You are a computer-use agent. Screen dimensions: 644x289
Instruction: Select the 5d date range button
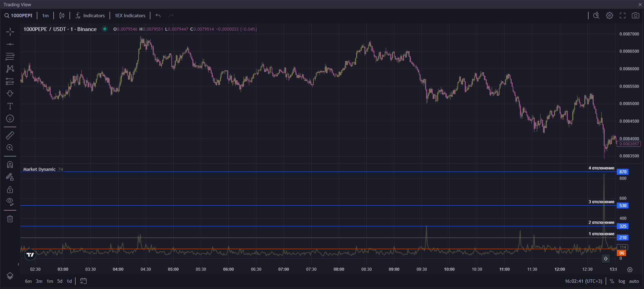pos(60,281)
